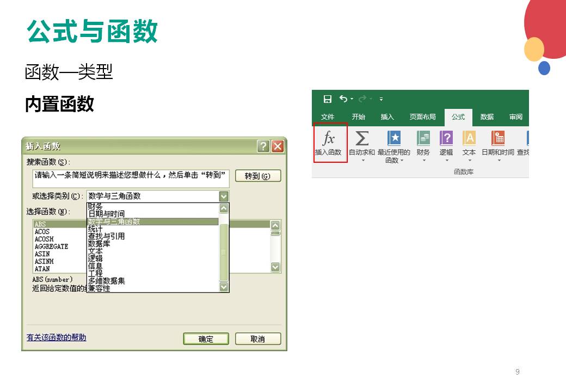The width and height of the screenshot is (566, 392).
Task: Click the Save icon in quick access toolbar
Action: pyautogui.click(x=328, y=99)
